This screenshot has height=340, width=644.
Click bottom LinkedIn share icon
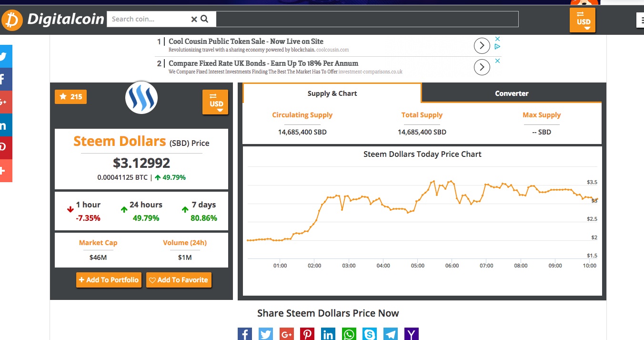(x=328, y=334)
